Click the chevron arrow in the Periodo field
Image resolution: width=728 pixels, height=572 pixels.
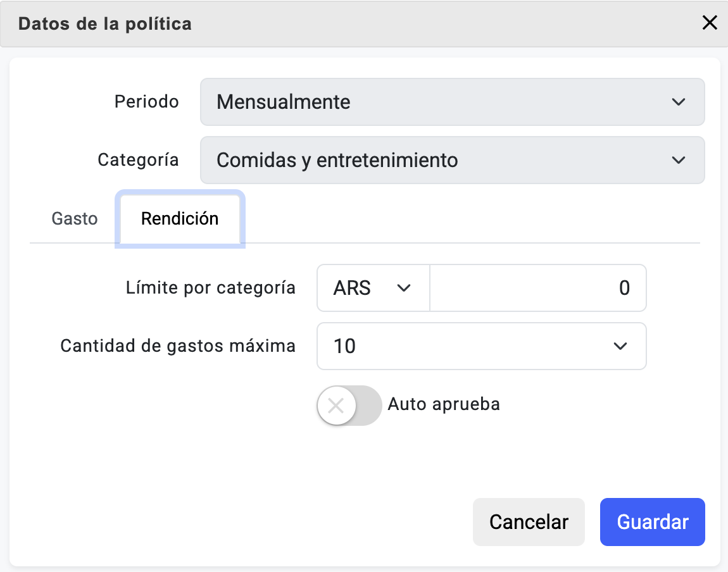679,102
